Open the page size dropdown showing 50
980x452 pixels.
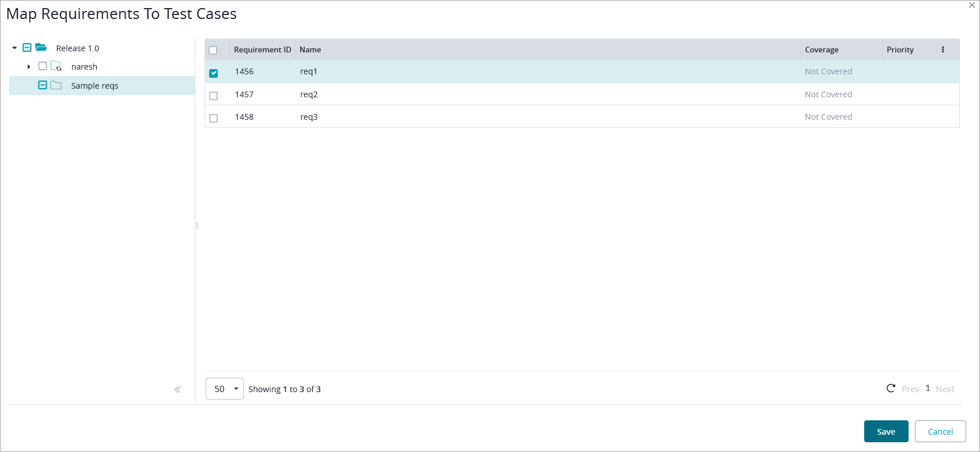225,389
